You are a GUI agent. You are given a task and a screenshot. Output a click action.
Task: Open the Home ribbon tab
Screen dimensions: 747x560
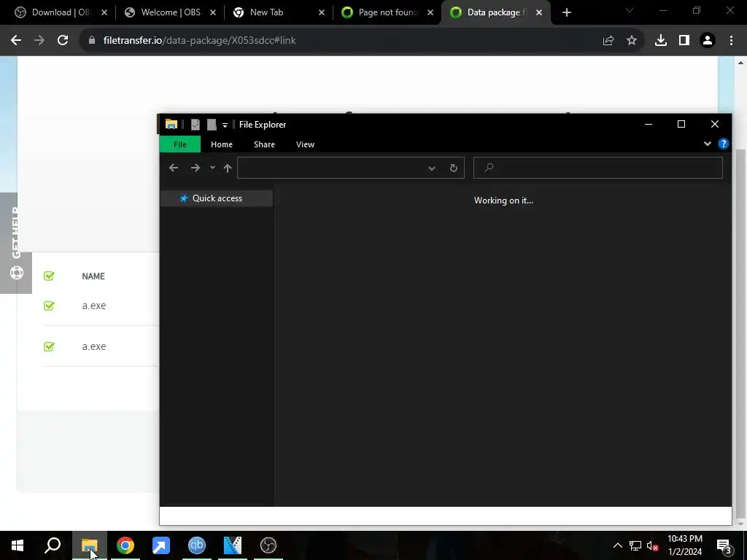222,144
